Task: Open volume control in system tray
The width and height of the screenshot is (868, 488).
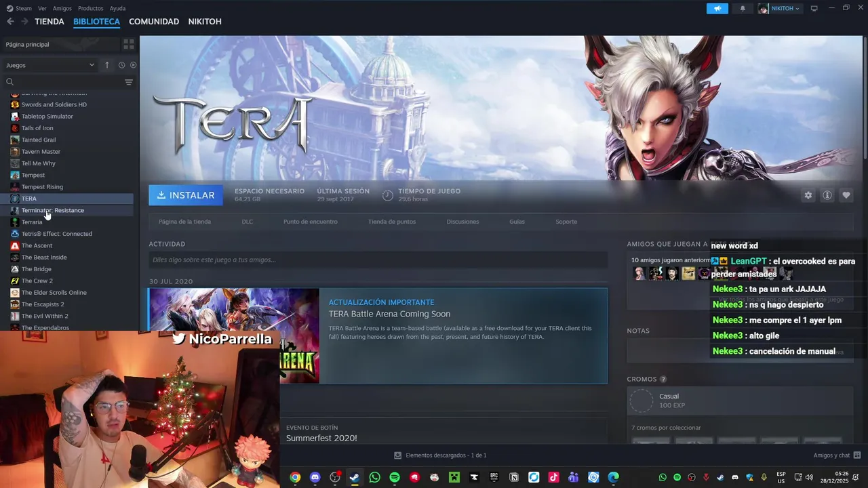Action: 809,477
